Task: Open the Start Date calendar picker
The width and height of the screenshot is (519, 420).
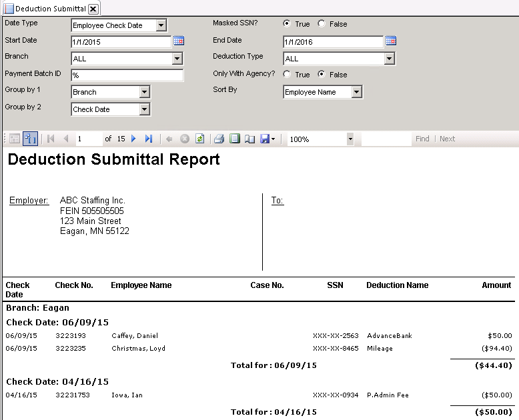Action: coord(179,41)
